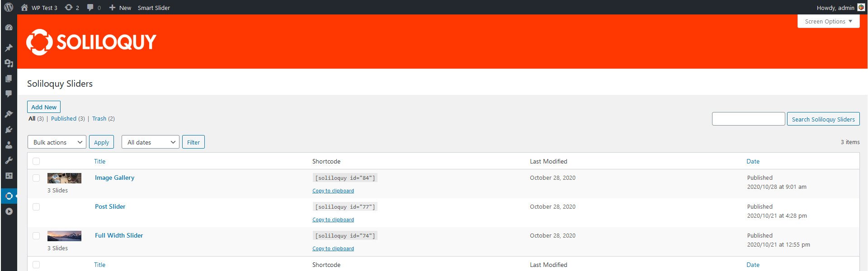Copy shortcode id 84 to clipboard

(333, 191)
